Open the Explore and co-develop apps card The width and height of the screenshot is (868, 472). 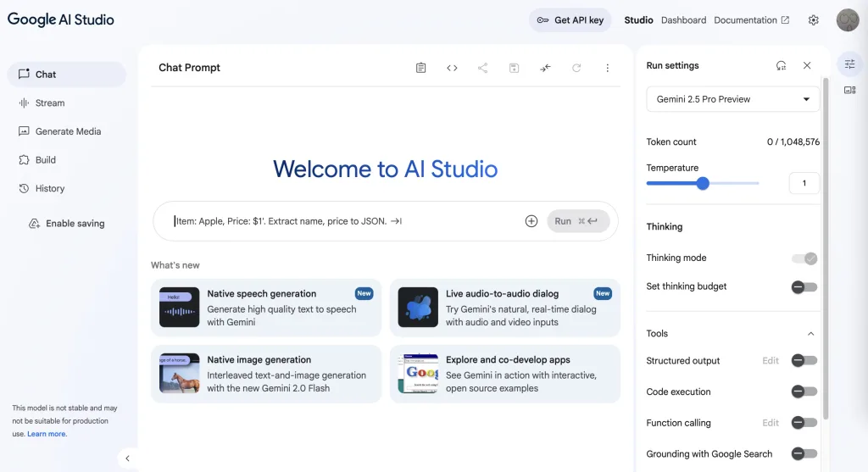coord(505,374)
